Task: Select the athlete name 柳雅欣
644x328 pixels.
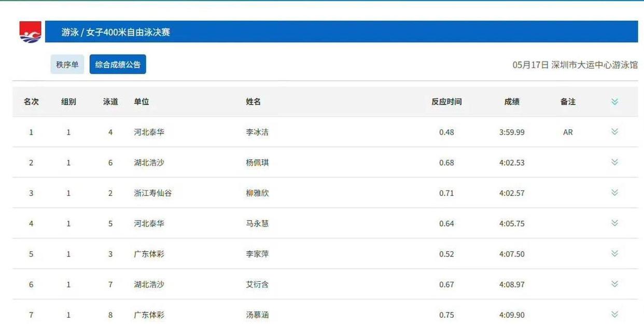Action: pyautogui.click(x=257, y=193)
